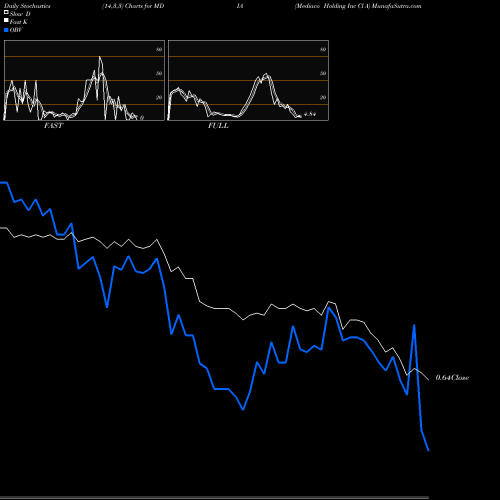Viewport: 500px width, 500px height.
Task: Click the 80 level label in FAST chart
Action: 159,49
